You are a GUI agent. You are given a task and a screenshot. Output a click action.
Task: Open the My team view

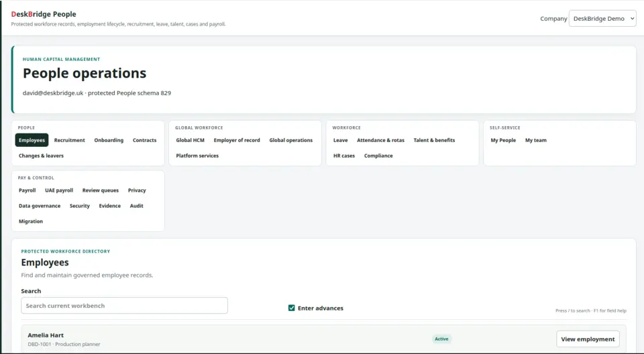click(536, 140)
